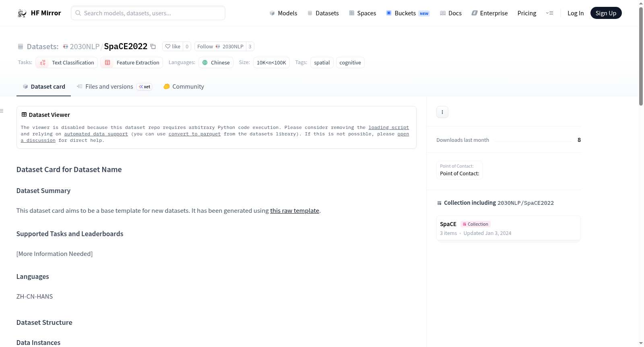The width and height of the screenshot is (644, 347).
Task: Click the search models, datasets, users field
Action: point(148,13)
